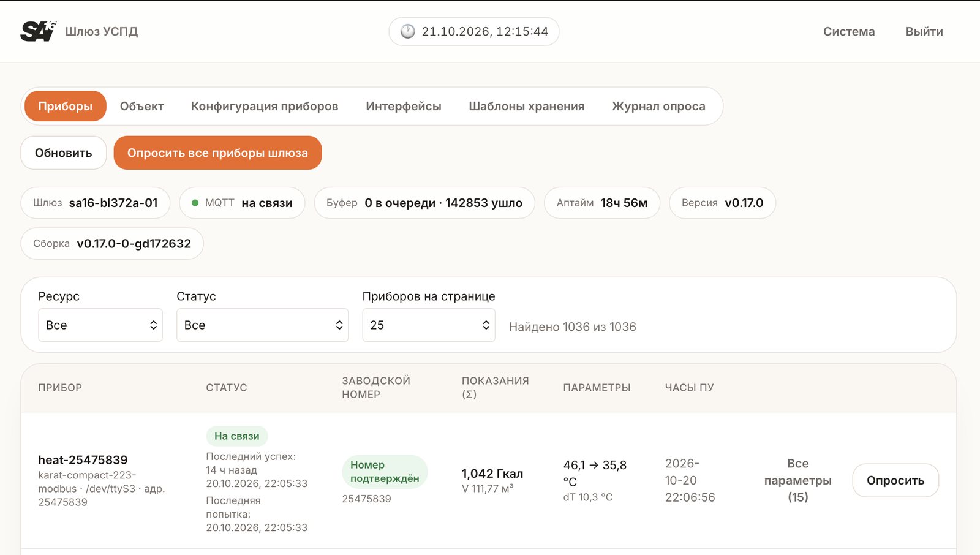Click the 1,042 Гкал reading
980x555 pixels.
(x=492, y=474)
